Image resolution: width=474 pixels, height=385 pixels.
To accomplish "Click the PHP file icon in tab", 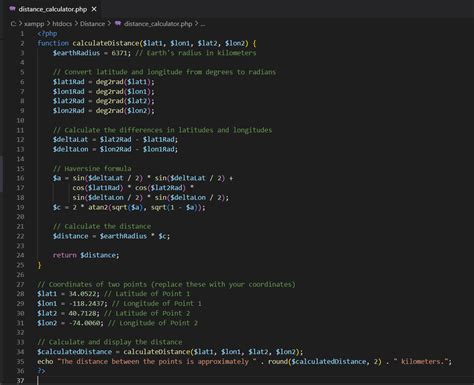I will pyautogui.click(x=12, y=9).
